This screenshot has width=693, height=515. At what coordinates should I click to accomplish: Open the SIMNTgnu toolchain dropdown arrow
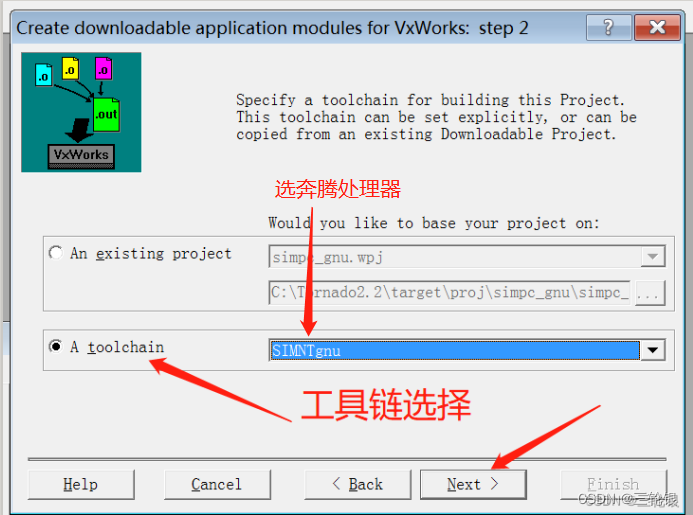(653, 350)
